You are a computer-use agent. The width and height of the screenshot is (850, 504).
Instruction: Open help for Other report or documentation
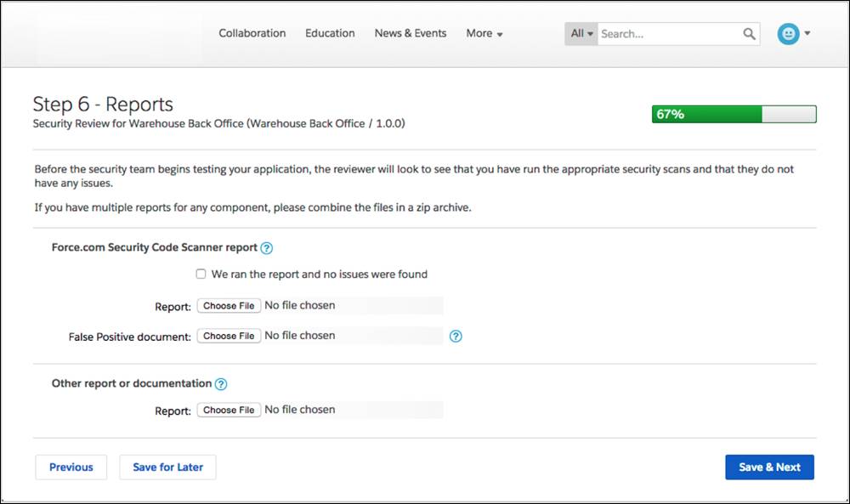[x=221, y=384]
